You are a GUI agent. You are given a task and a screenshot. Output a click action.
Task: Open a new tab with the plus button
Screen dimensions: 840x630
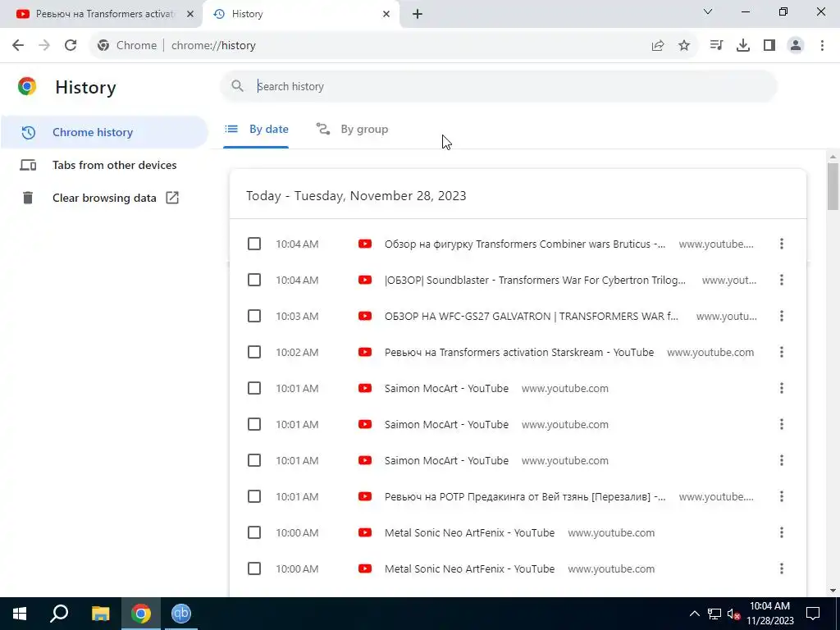coord(418,14)
